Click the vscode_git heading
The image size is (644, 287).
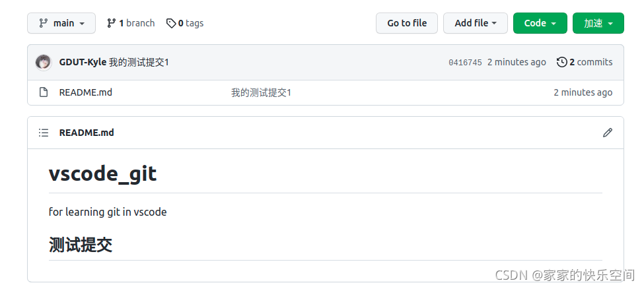click(x=102, y=174)
